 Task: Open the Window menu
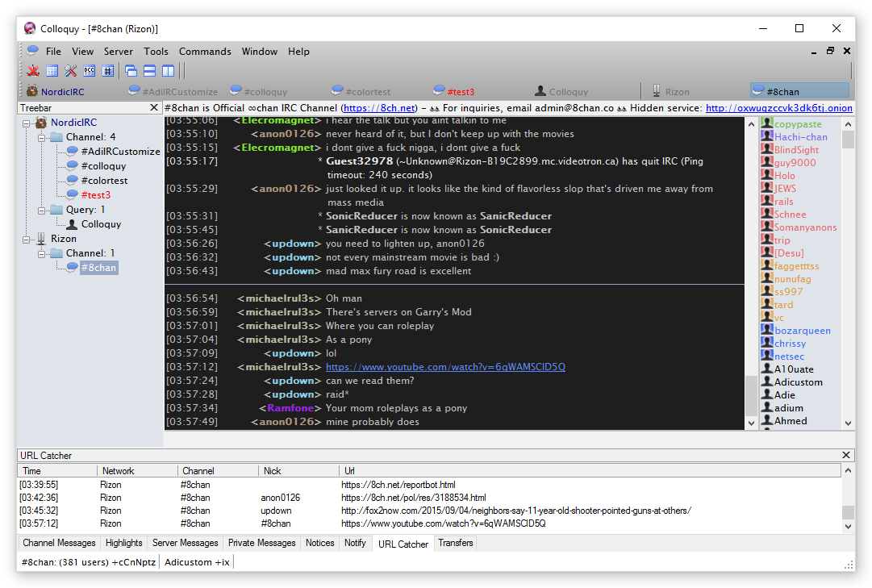[259, 51]
